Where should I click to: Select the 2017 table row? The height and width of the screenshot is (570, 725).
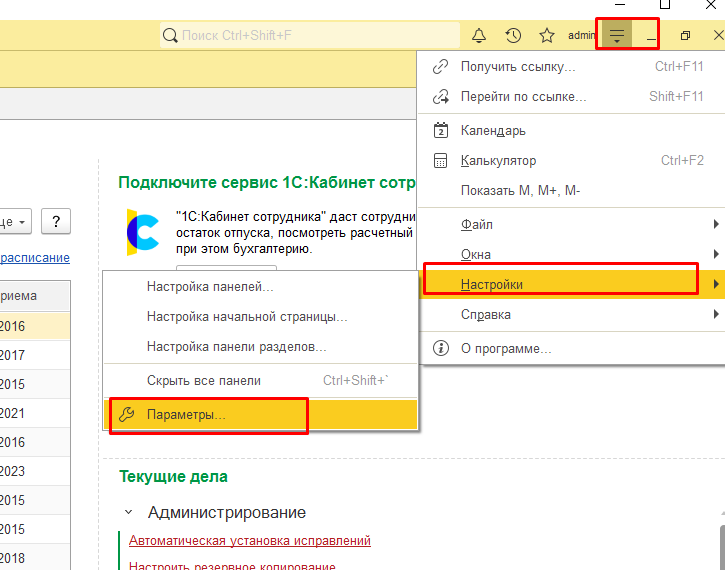(35, 355)
